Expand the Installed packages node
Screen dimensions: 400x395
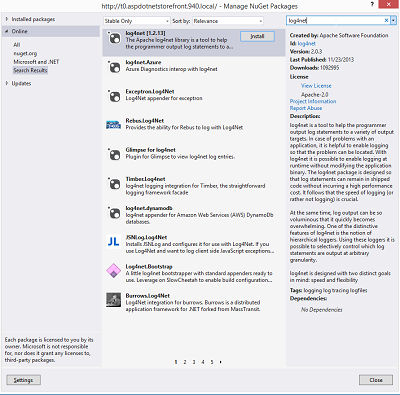[7, 19]
